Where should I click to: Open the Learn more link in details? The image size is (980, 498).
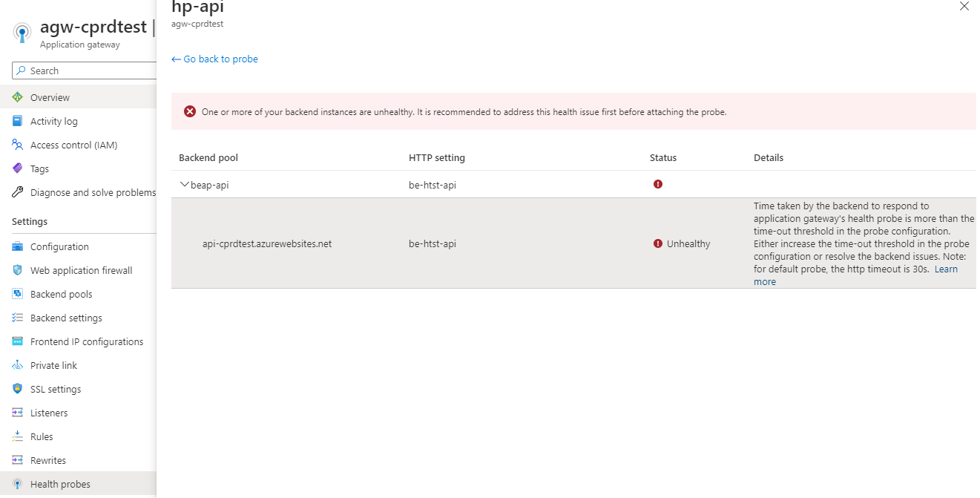[x=946, y=269]
